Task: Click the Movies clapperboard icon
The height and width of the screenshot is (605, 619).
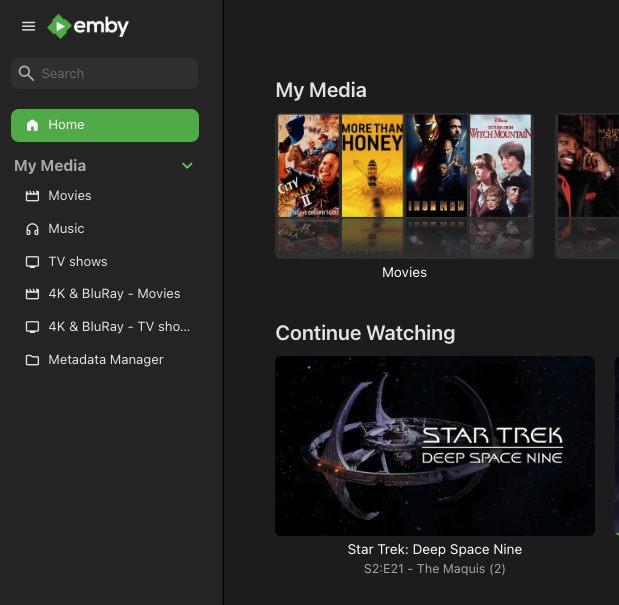Action: click(x=32, y=196)
